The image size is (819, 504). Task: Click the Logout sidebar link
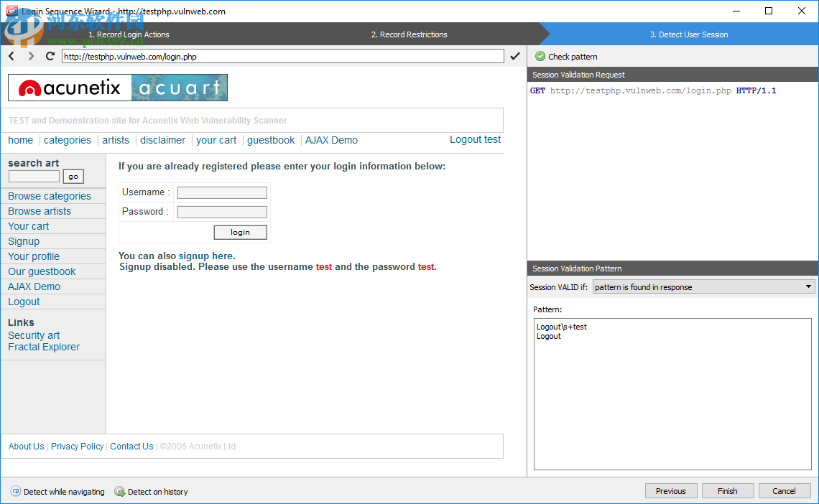click(24, 302)
